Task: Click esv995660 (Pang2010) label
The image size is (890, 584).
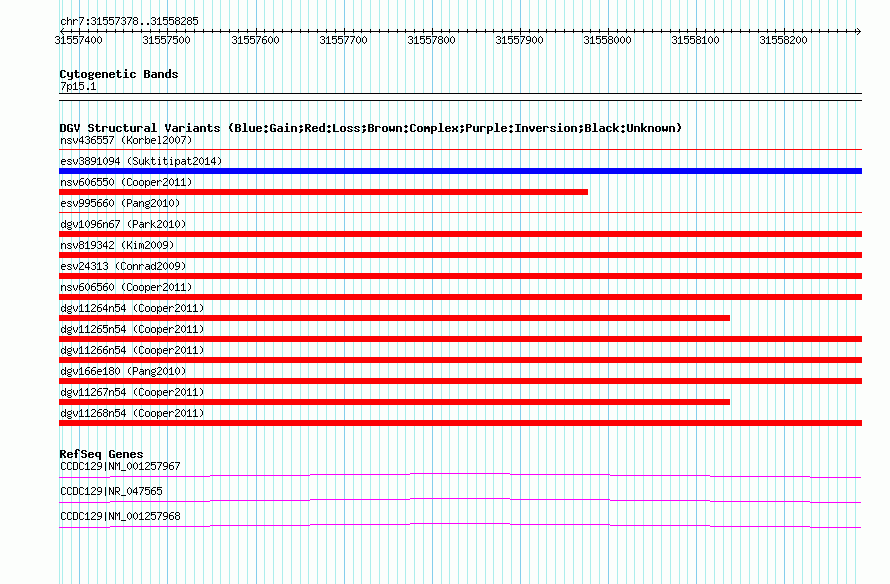Action: (120, 203)
